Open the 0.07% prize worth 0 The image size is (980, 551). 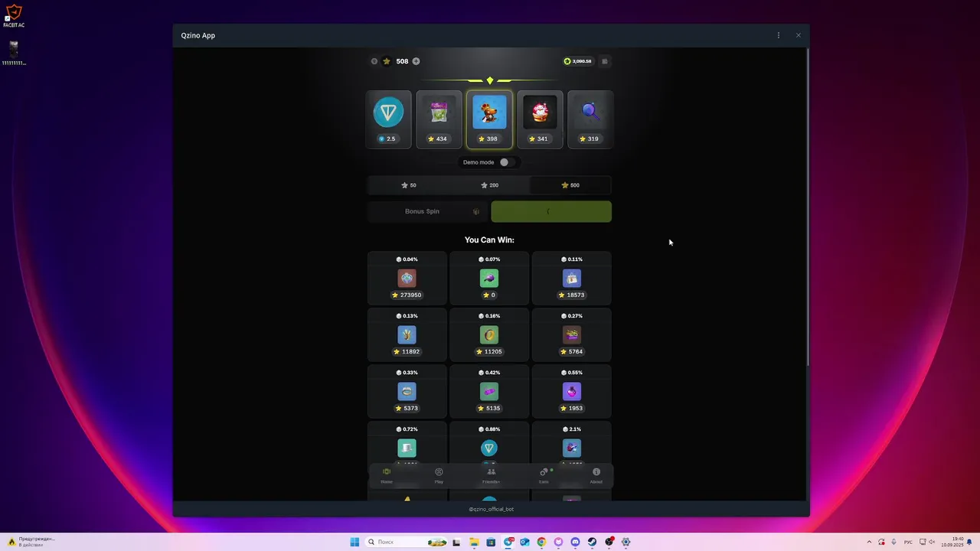489,278
